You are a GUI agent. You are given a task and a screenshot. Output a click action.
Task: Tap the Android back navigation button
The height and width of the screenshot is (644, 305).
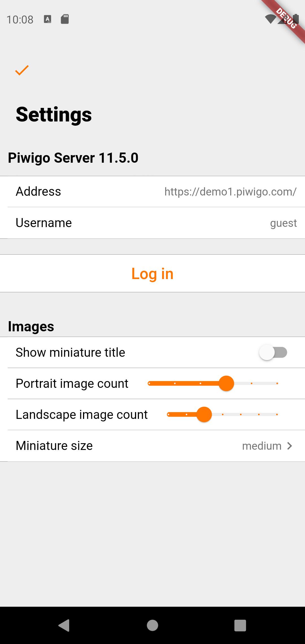click(x=64, y=625)
